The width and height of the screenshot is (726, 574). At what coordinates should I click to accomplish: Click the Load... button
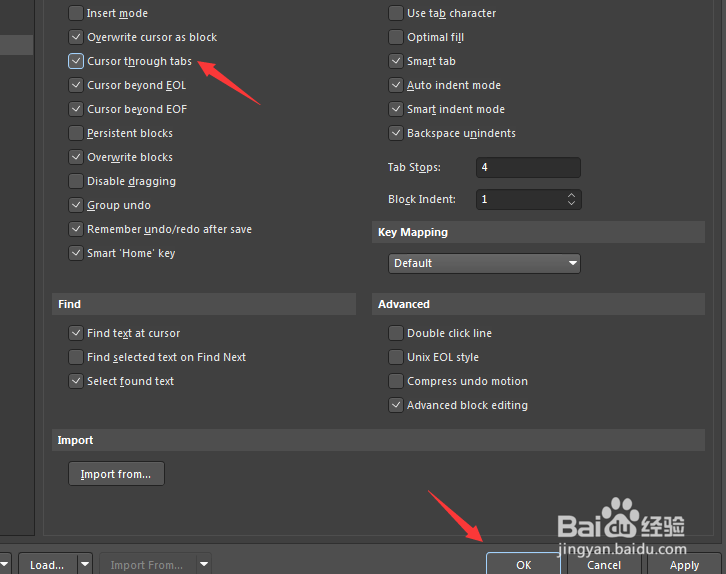pyautogui.click(x=47, y=564)
